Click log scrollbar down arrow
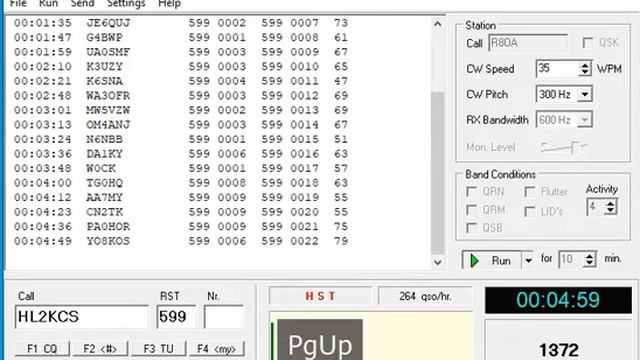 [438, 262]
